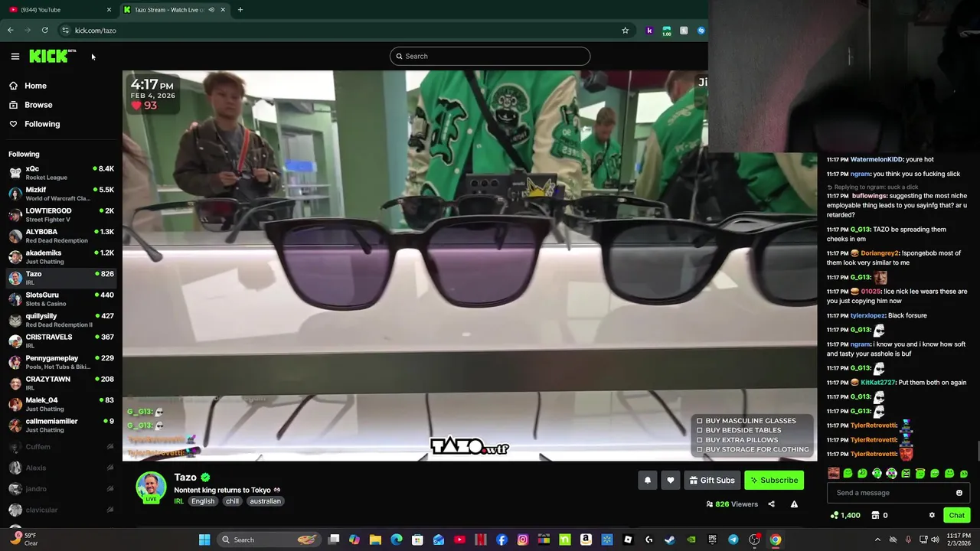Screen dimensions: 980x551
Task: Open Chrome from the taskbar
Action: click(776, 540)
